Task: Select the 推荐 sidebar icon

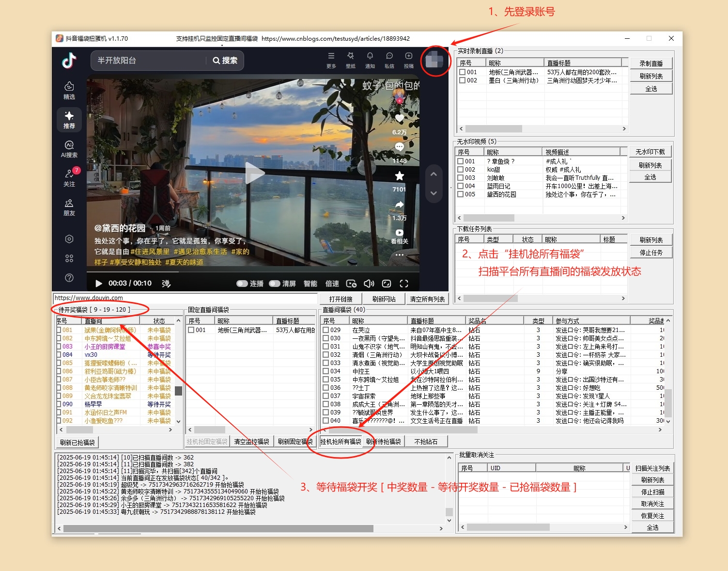Action: pos(69,119)
